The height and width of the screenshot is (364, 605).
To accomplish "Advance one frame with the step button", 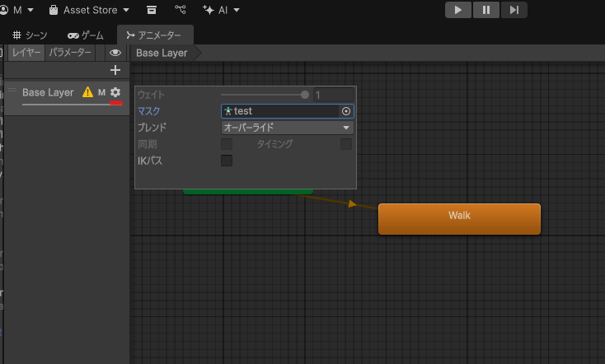I will coord(514,10).
